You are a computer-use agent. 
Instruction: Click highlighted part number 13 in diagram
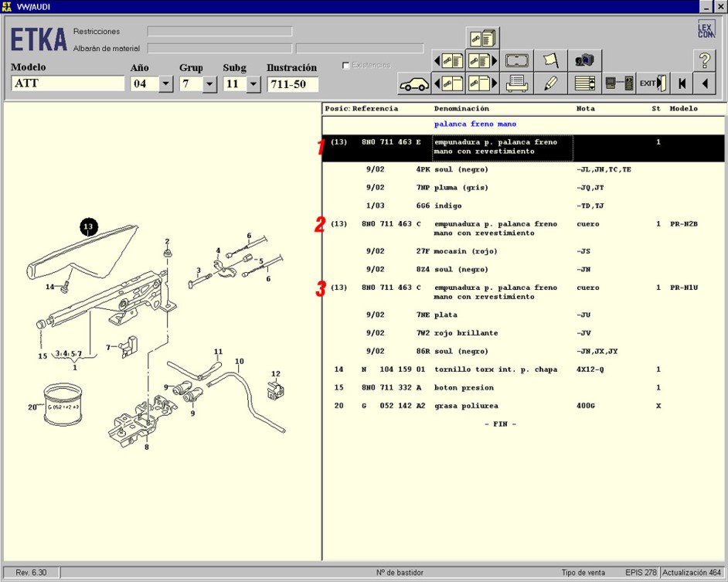(89, 226)
